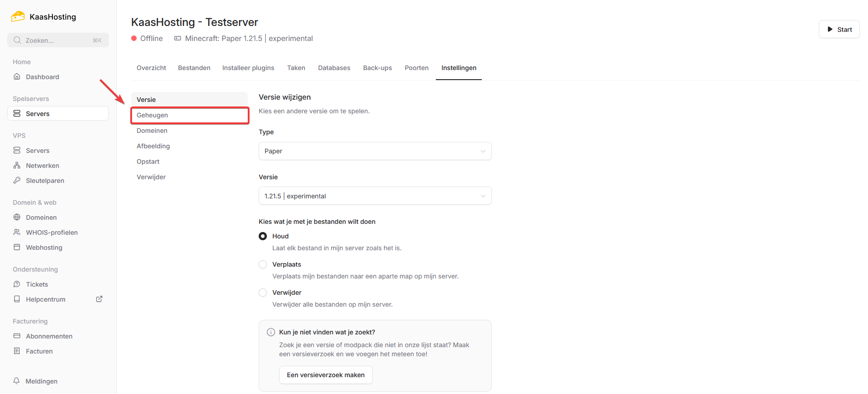Screen dimensions: 868x394
Task: Open Dashboard via its home icon
Action: click(x=17, y=77)
